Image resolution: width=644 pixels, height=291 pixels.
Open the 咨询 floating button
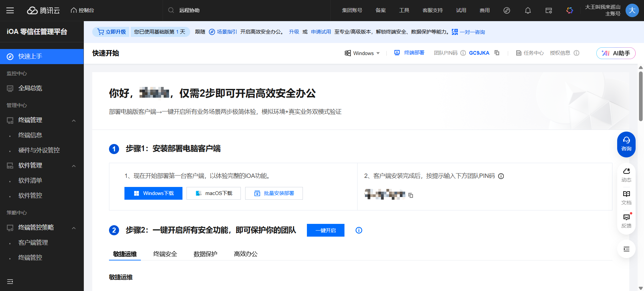click(x=626, y=144)
